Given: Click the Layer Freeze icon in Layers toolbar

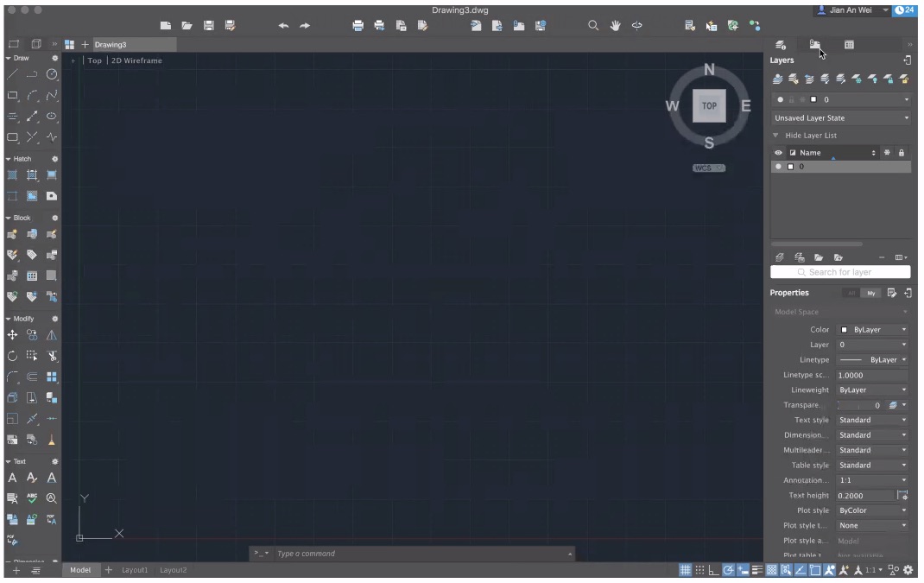Looking at the screenshot, I should click(857, 79).
